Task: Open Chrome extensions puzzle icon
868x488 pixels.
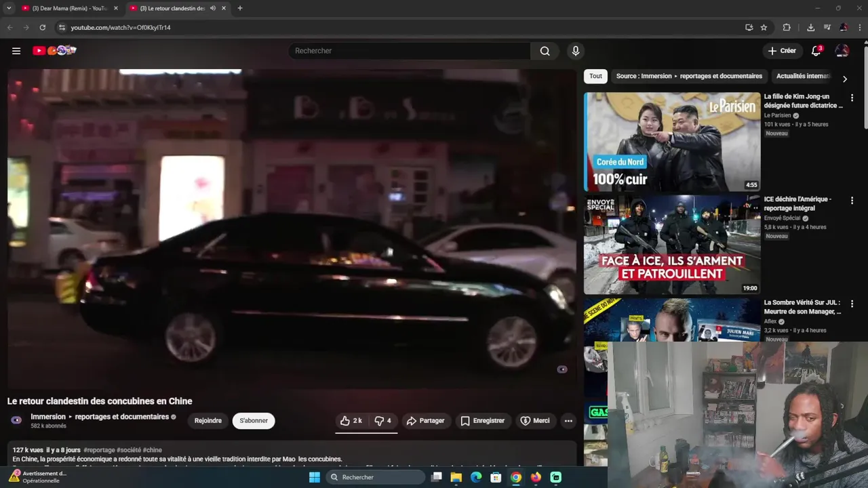Action: pyautogui.click(x=787, y=27)
